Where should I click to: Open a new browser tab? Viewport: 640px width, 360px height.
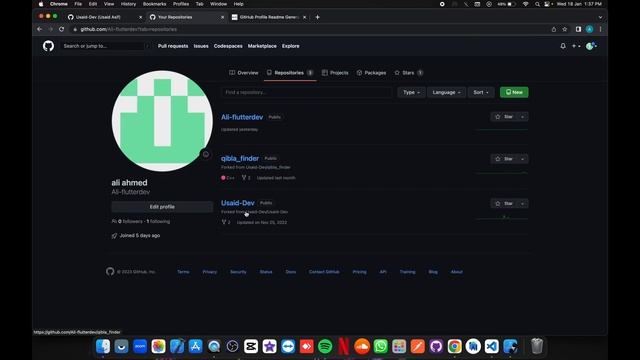point(318,17)
